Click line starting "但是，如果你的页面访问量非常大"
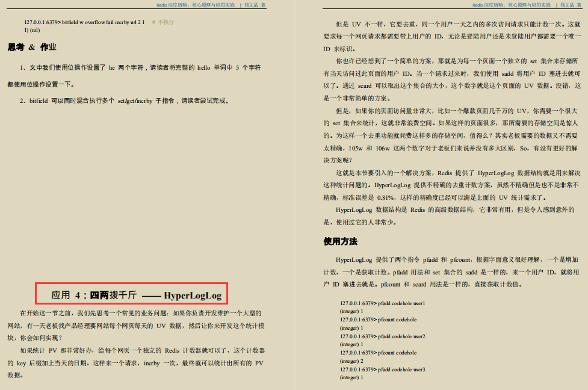 point(457,111)
